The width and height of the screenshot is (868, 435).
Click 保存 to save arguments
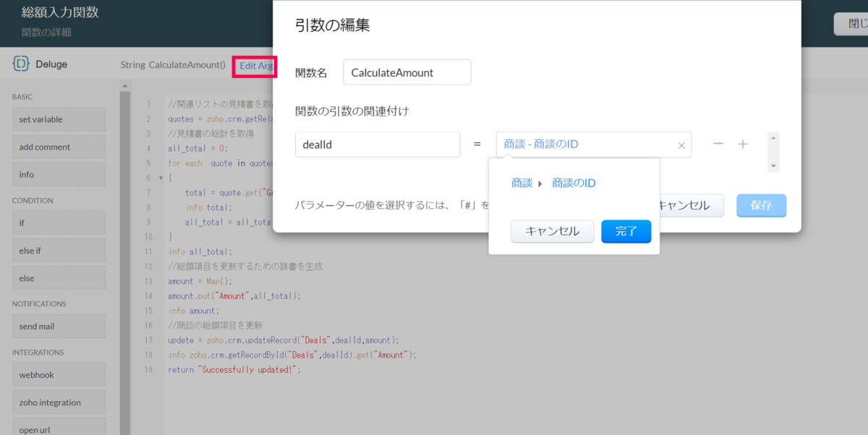pos(761,205)
